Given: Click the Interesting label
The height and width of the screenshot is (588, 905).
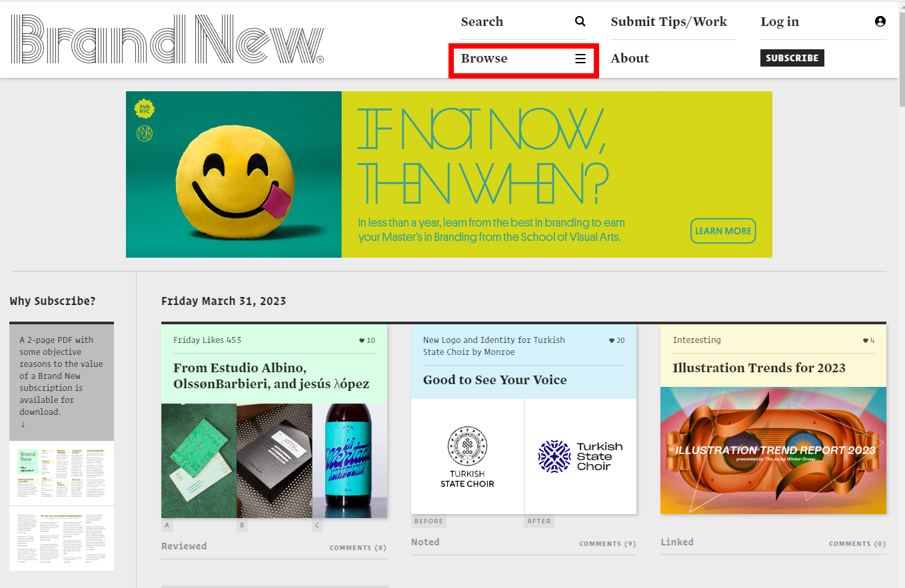Looking at the screenshot, I should coord(697,340).
